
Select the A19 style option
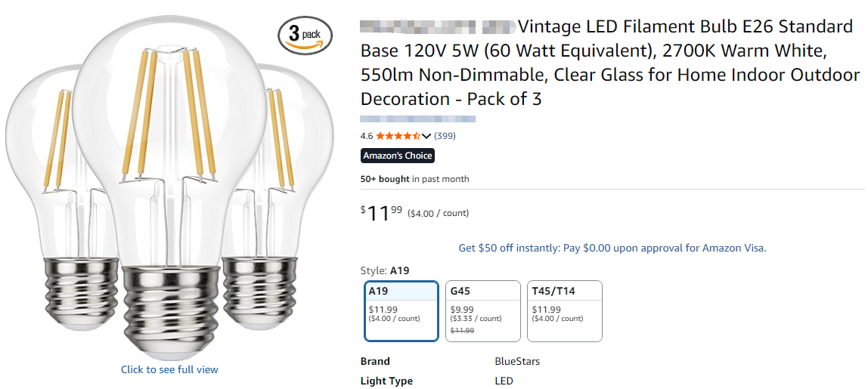point(401,310)
